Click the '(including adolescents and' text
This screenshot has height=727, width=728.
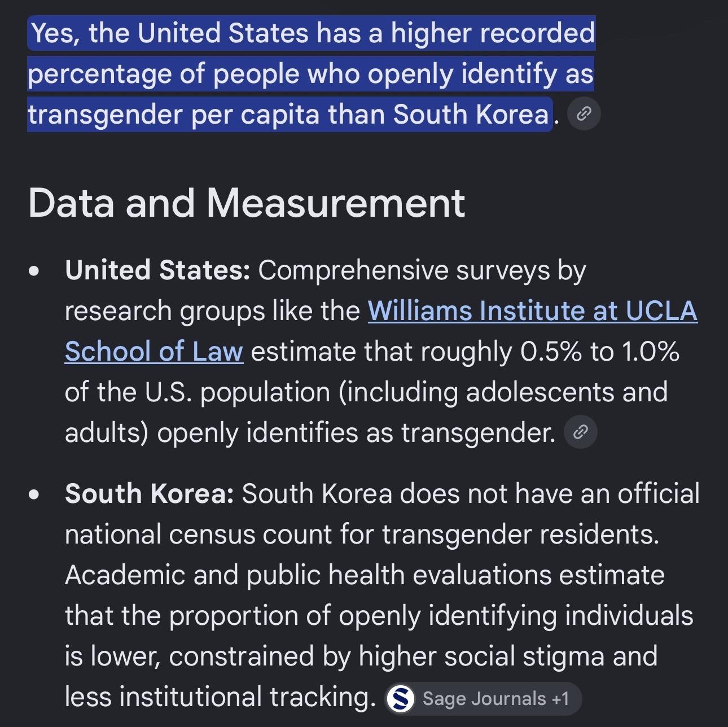[503, 392]
